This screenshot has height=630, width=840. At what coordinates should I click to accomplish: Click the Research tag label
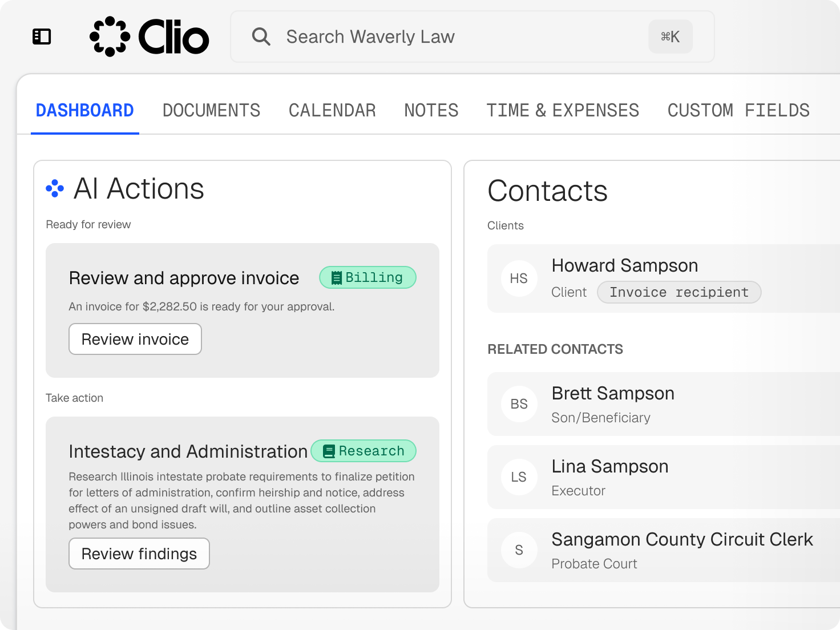(x=364, y=451)
